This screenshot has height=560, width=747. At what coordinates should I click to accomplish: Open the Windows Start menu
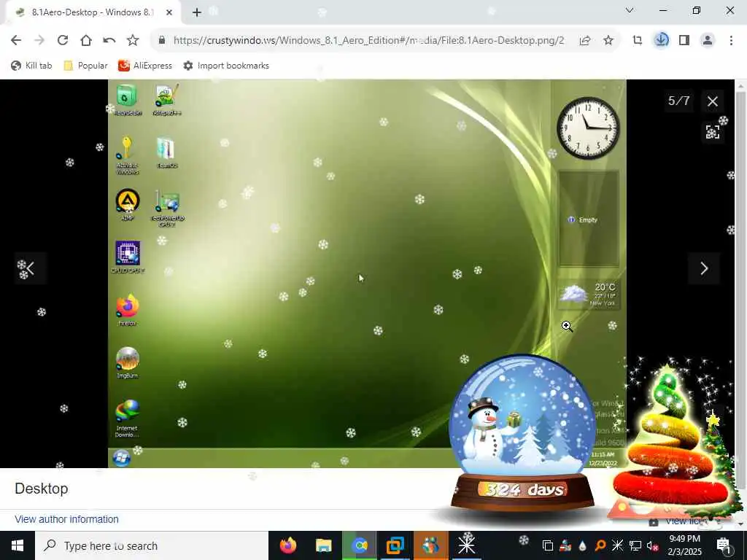tap(18, 545)
